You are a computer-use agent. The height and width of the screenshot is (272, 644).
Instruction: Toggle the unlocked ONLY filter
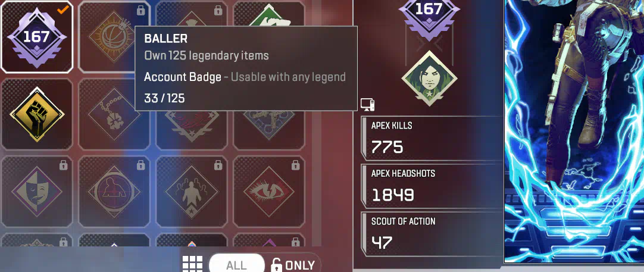293,265
